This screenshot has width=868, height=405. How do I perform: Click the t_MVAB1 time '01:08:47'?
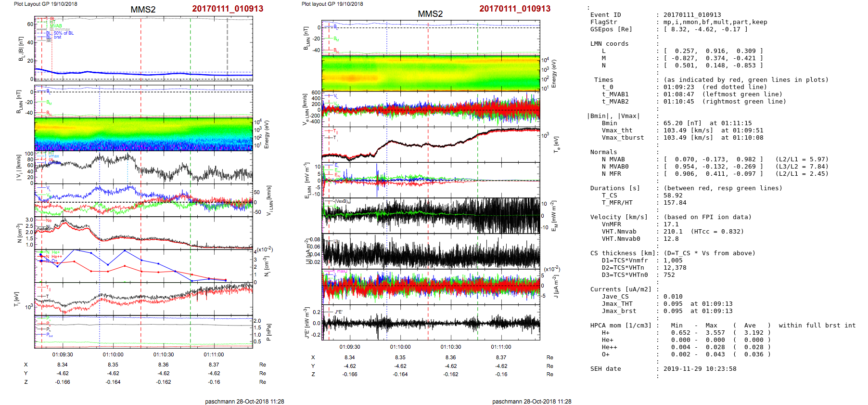[679, 94]
